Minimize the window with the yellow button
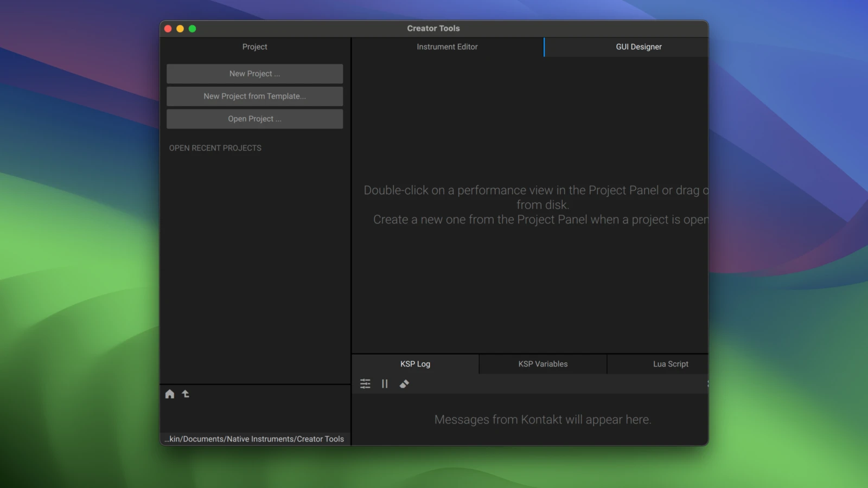 [180, 29]
